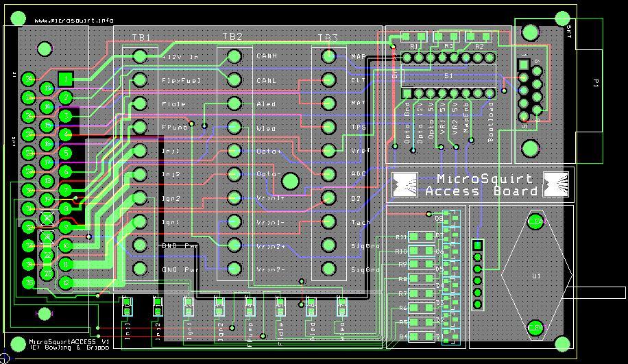Click the R2 resistor label near the top
Screen dimensions: 628x364
(479, 47)
